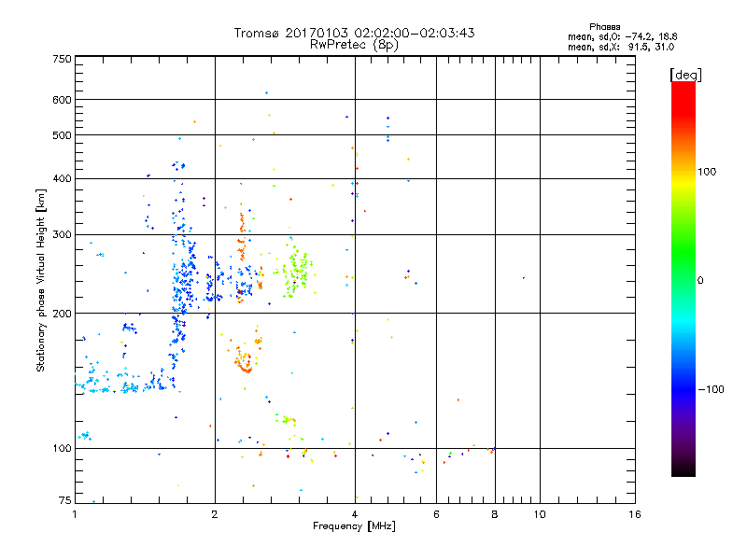The image size is (747, 560).
Task: Click the 'RwPretec (8p)' subtitle
Action: [x=354, y=45]
